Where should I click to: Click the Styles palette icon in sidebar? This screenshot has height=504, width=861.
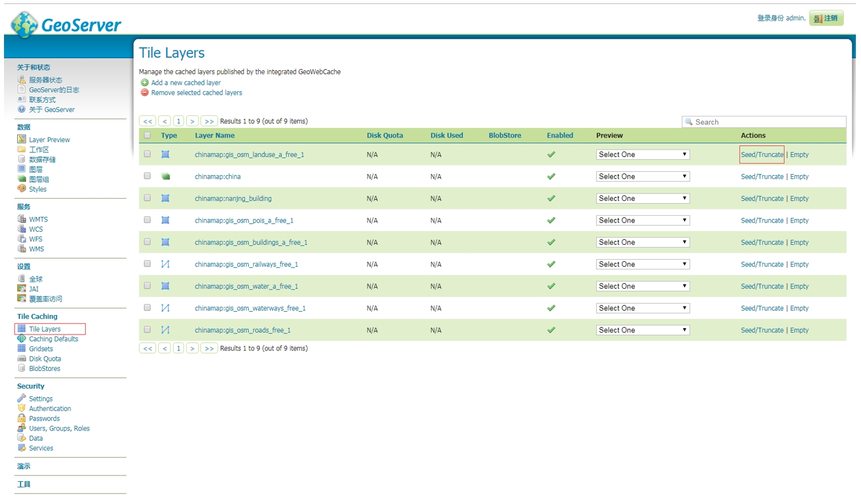(22, 189)
